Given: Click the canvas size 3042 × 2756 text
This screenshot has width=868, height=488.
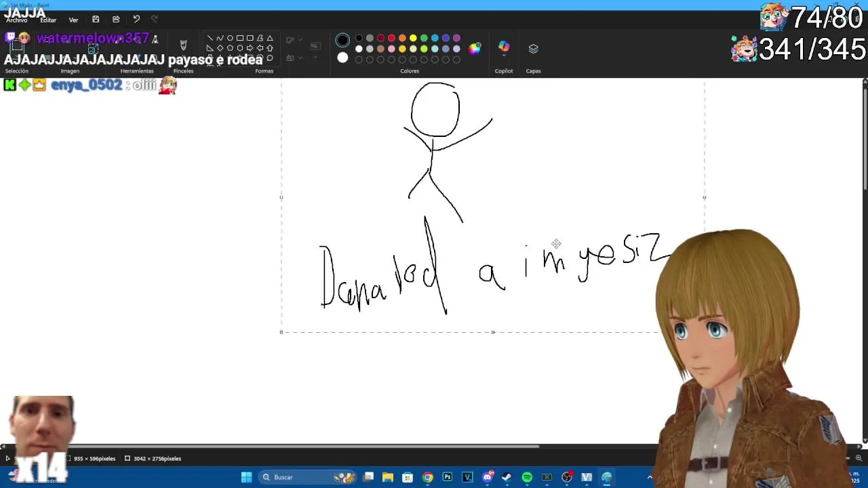Looking at the screenshot, I should point(157,459).
